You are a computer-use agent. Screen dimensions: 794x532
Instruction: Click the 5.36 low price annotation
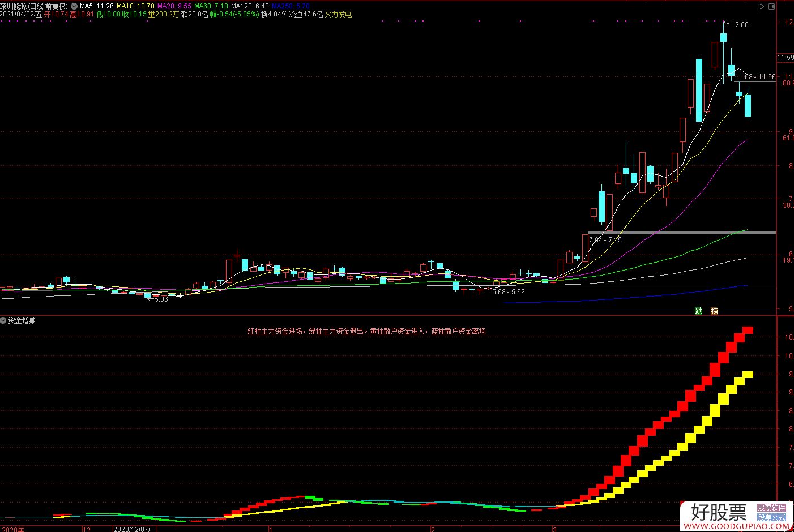pyautogui.click(x=161, y=299)
